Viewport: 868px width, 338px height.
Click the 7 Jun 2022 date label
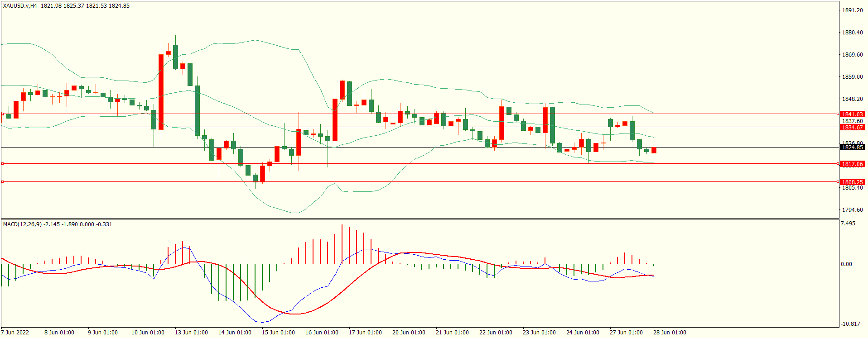click(x=15, y=333)
